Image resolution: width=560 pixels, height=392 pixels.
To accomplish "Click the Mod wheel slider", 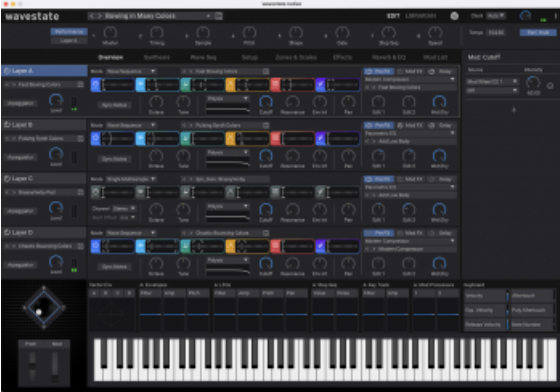I will pyautogui.click(x=55, y=366).
